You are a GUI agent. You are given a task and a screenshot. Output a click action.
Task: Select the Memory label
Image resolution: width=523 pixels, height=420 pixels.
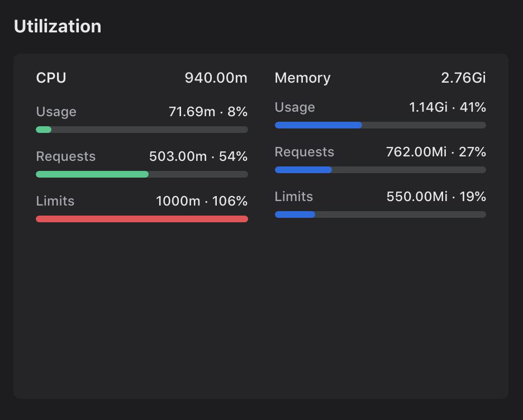coord(302,78)
